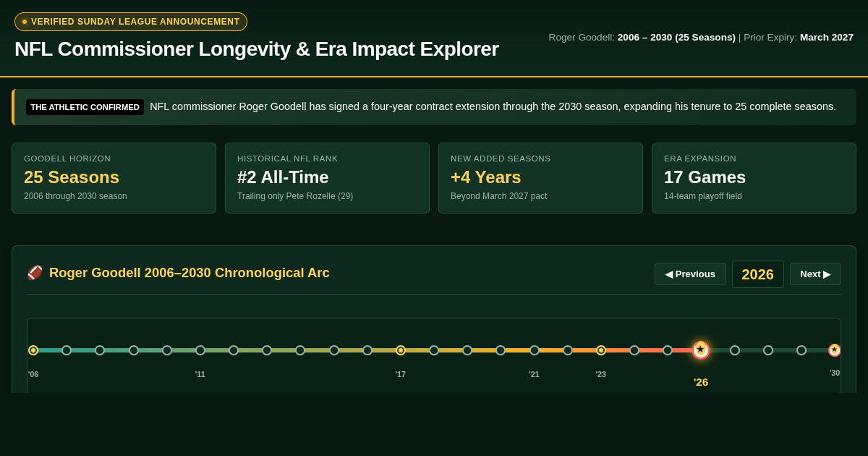Open the Goodell Horizon 25 Seasons card
Viewport: 868px width, 456px height.
(114, 178)
